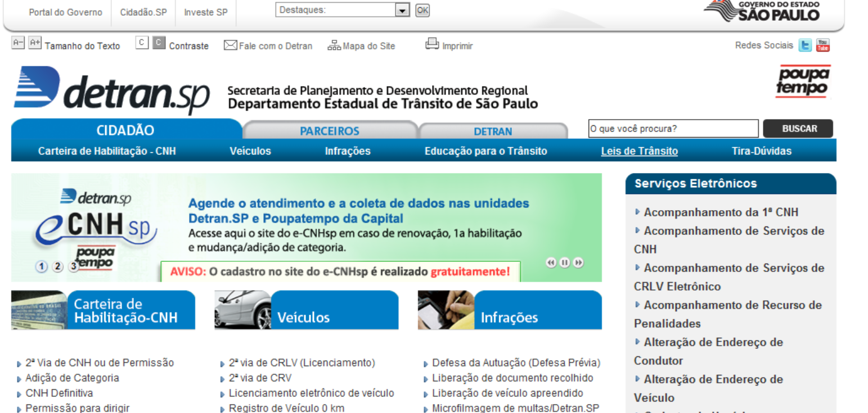Open the Destaques dropdown
The image size is (868, 413).
(341, 11)
